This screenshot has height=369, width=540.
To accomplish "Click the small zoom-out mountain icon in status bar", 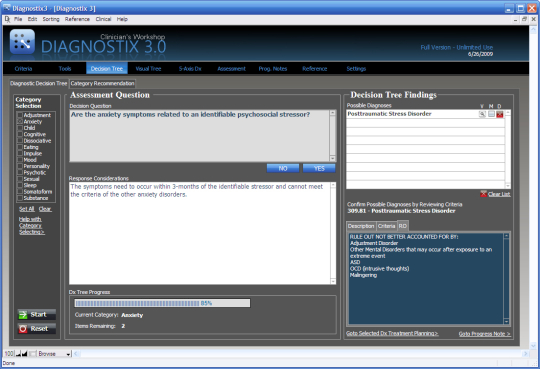I will click(18, 353).
